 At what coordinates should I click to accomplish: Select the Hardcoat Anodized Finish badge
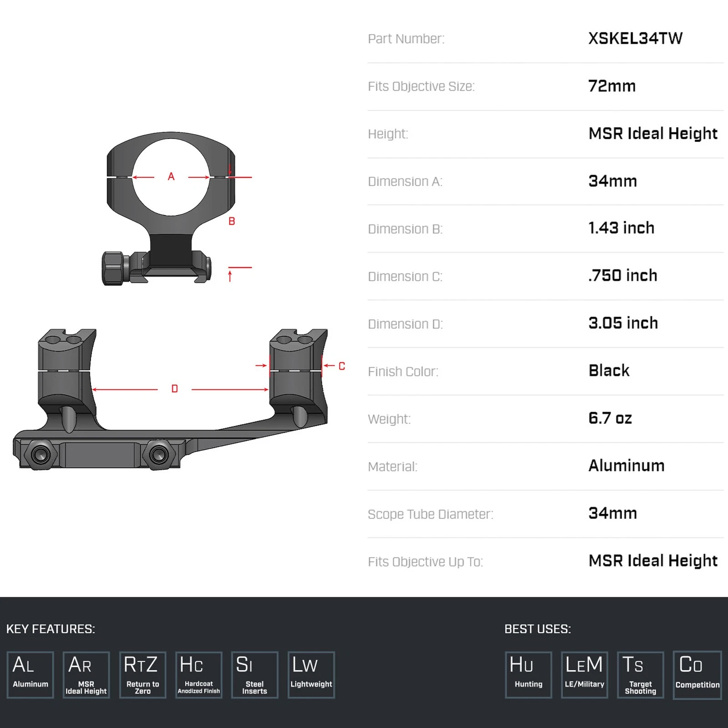[199, 675]
